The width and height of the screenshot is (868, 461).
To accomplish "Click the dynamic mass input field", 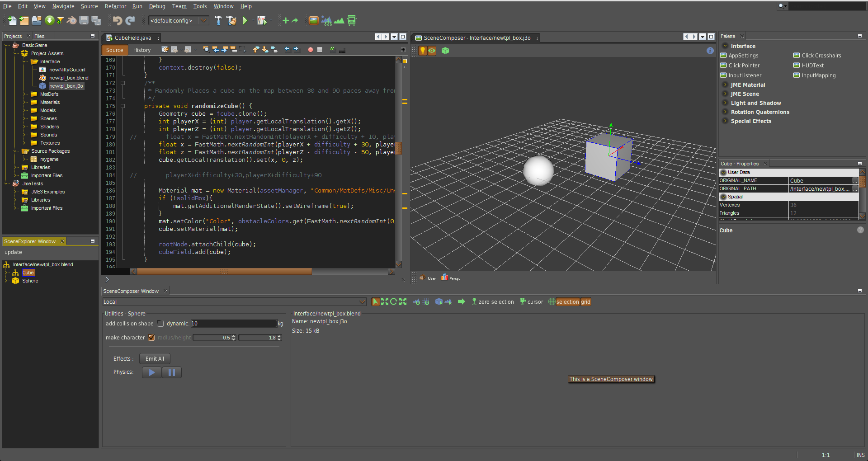I will point(233,324).
